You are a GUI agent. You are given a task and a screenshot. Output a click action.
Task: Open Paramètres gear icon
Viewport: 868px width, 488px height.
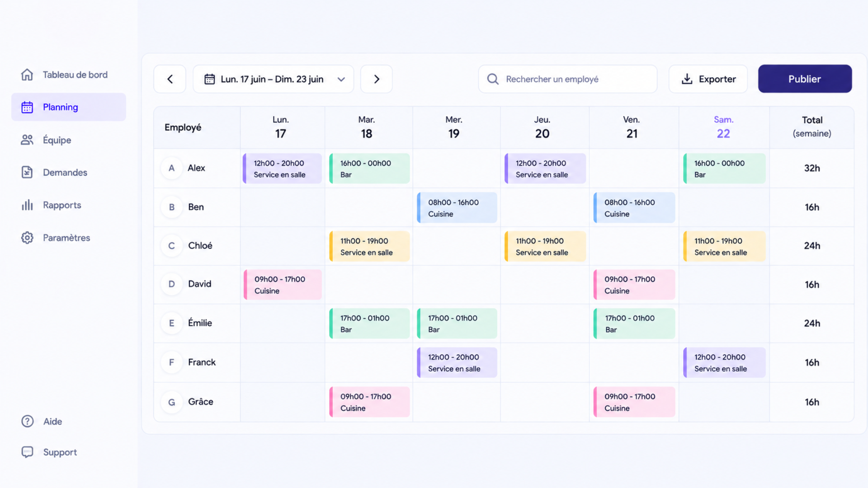(27, 238)
